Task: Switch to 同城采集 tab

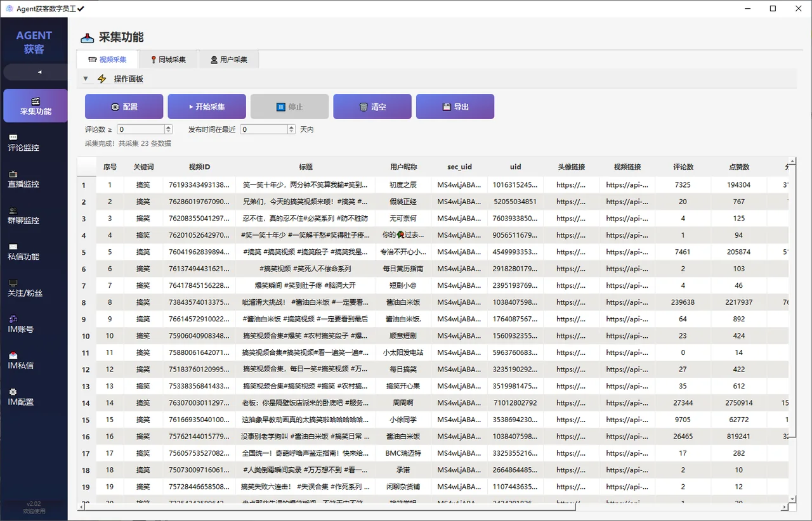Action: 168,60
